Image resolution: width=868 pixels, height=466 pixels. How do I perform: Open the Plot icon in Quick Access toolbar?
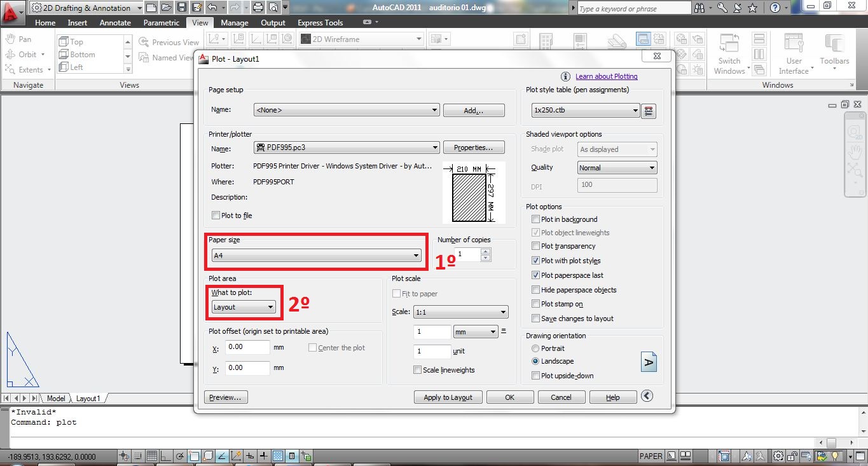pos(259,7)
